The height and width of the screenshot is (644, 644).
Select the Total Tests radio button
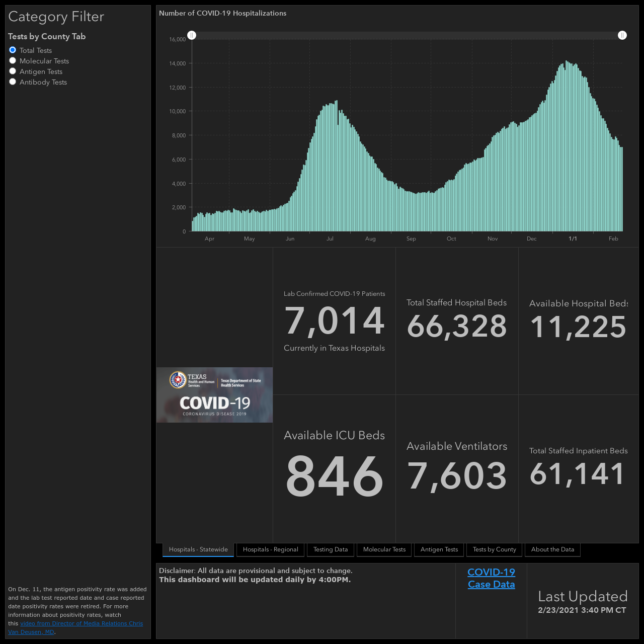(x=13, y=50)
